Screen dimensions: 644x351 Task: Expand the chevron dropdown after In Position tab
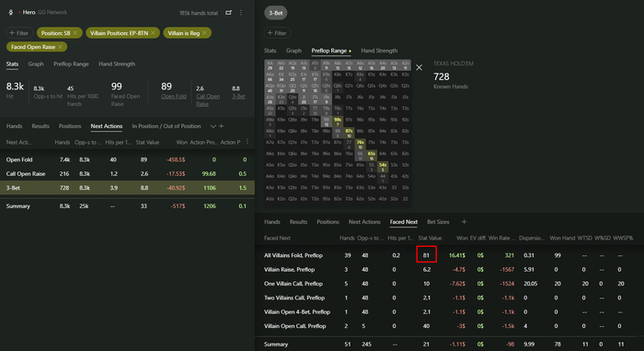(x=213, y=126)
